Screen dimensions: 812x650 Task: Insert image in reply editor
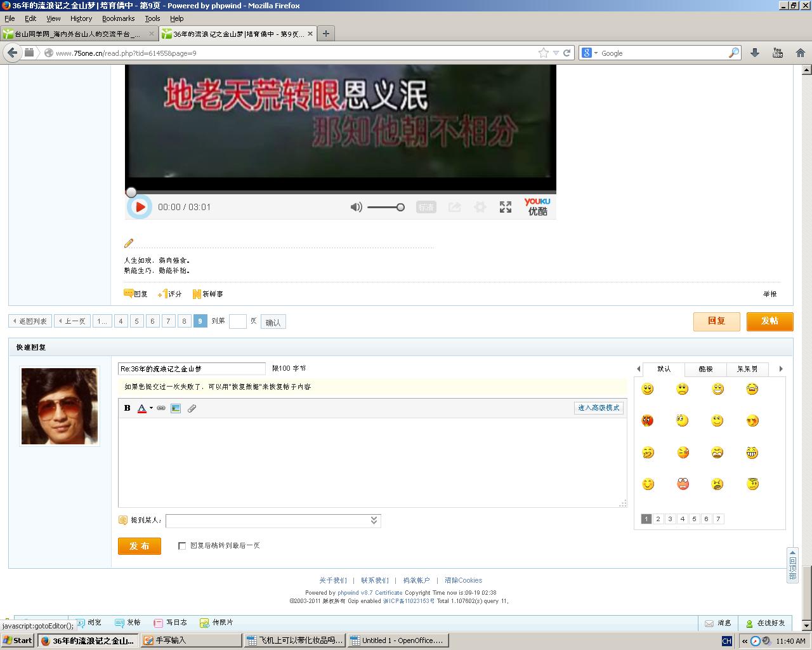click(x=176, y=408)
